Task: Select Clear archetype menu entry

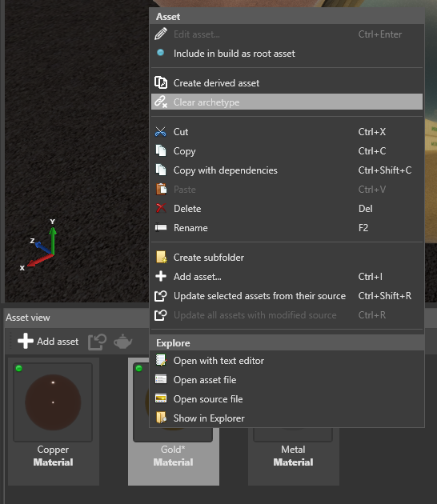Action: (287, 102)
